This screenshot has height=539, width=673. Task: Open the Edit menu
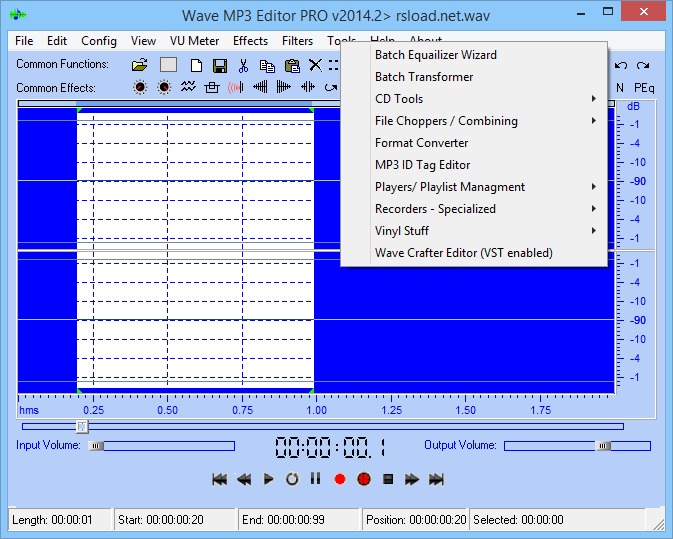tap(57, 41)
